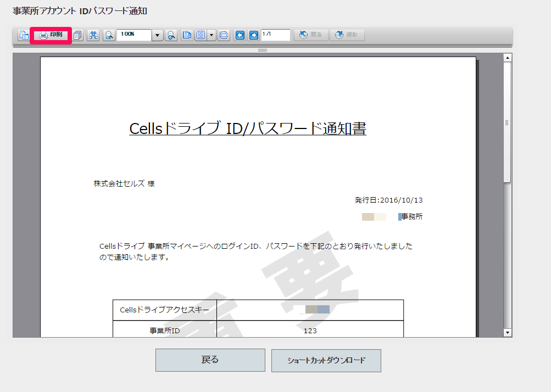This screenshot has height=392, width=551.
Task: Click the 戻る button below the viewer
Action: tap(210, 360)
